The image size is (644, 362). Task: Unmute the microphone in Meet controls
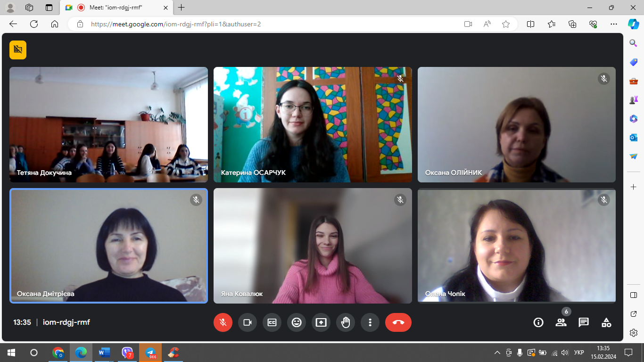(x=223, y=322)
